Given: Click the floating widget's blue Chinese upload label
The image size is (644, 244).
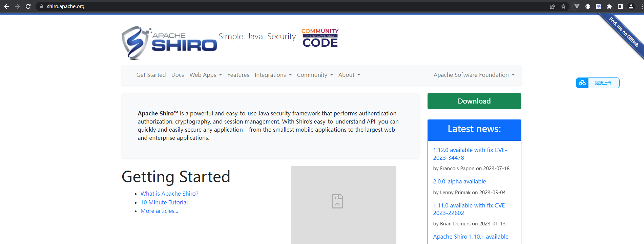Looking at the screenshot, I should [603, 83].
